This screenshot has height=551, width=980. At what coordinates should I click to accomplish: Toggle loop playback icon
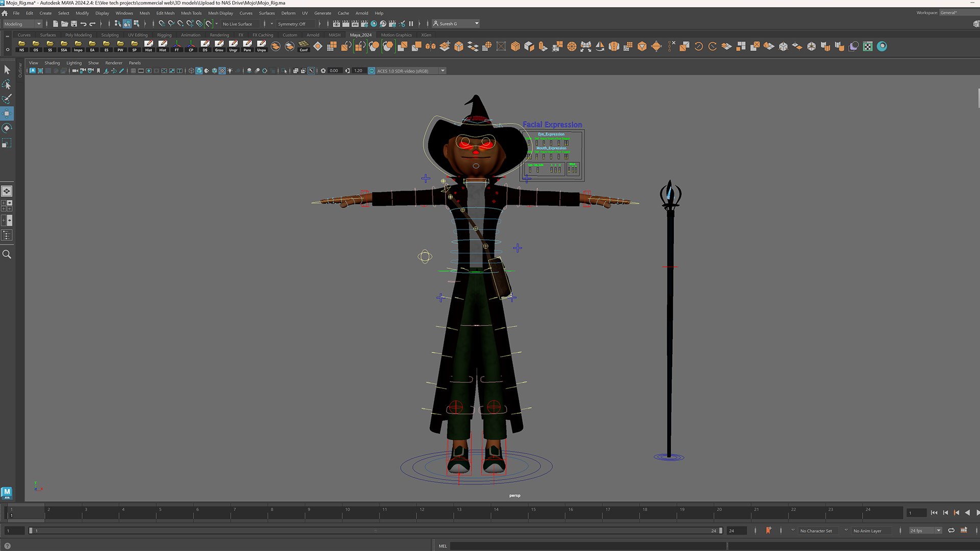click(x=951, y=531)
